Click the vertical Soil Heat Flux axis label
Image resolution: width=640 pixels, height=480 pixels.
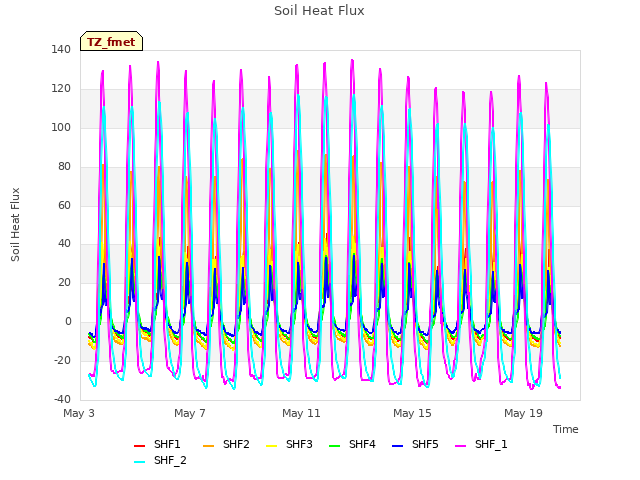click(15, 224)
